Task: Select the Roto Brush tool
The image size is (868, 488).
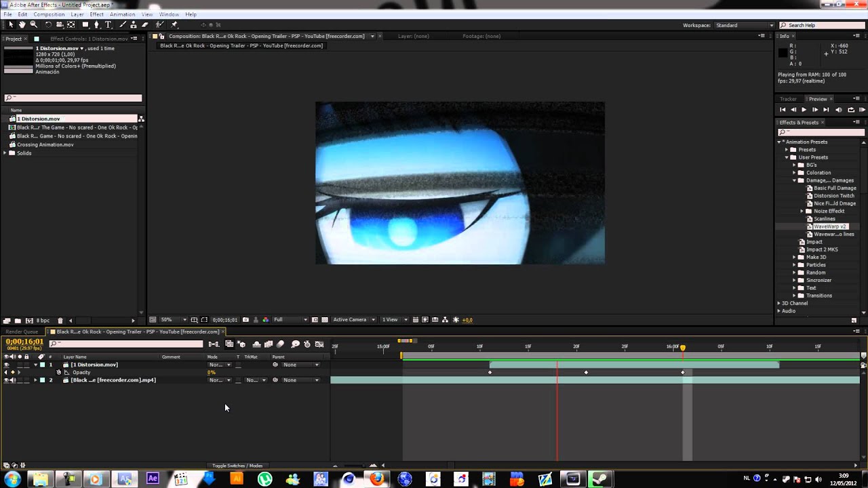Action: pos(159,24)
